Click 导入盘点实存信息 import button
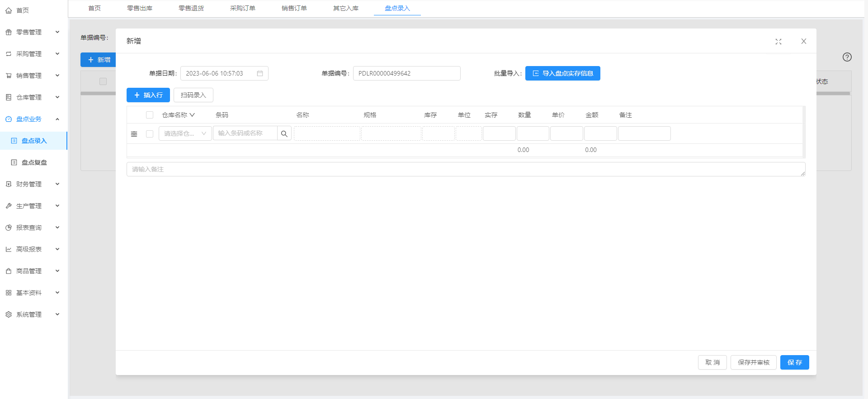 [x=563, y=73]
